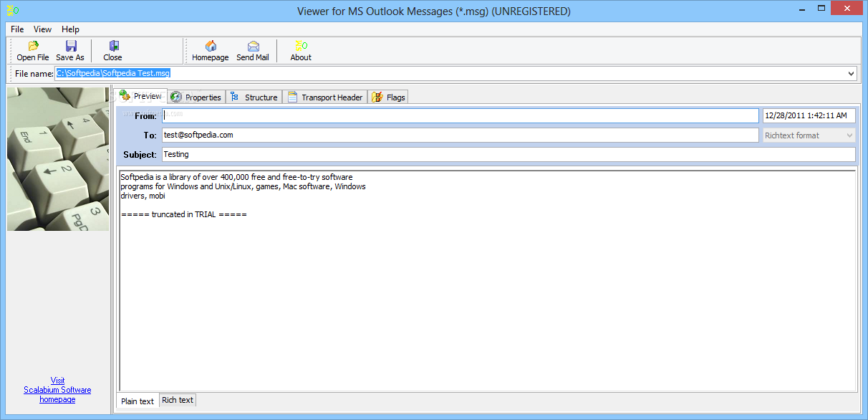The height and width of the screenshot is (420, 868).
Task: Click the message body text area
Action: click(x=487, y=280)
